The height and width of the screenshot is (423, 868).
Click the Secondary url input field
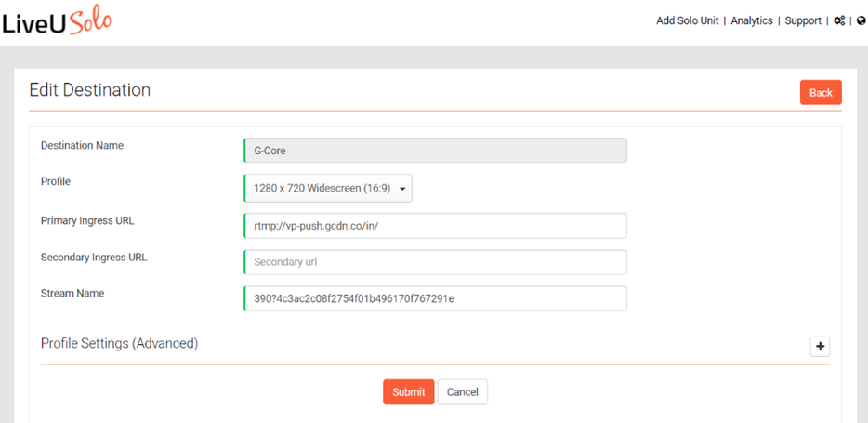[x=435, y=262]
